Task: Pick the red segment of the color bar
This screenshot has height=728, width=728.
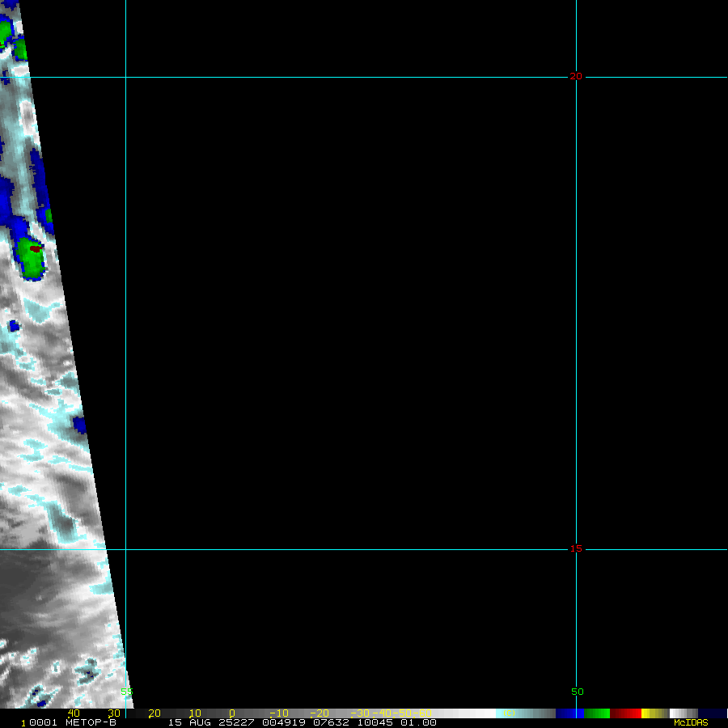Action: [625, 713]
